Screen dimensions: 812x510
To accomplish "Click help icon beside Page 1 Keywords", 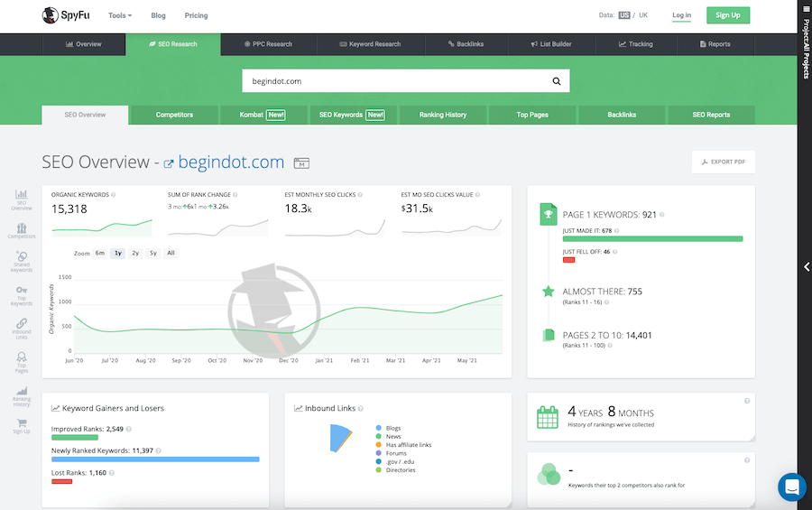I will pyautogui.click(x=662, y=215).
